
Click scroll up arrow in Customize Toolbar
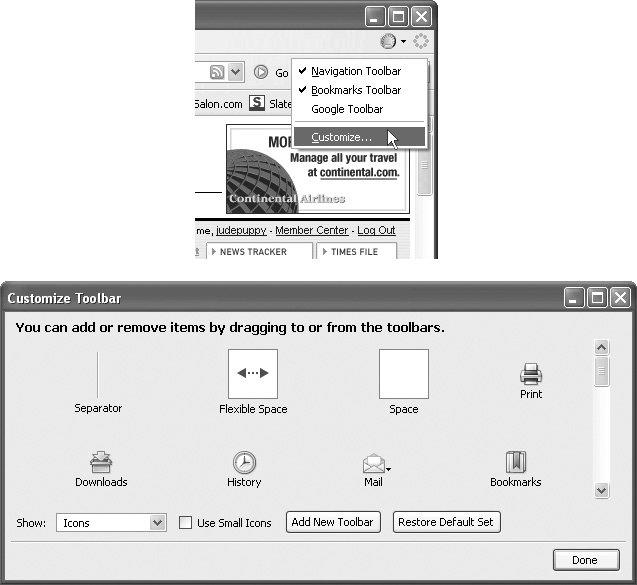[x=601, y=348]
